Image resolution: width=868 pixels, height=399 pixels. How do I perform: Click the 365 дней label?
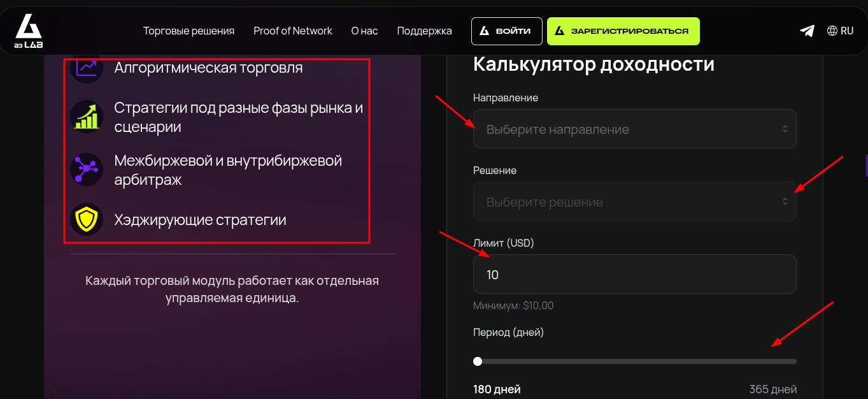coord(772,389)
